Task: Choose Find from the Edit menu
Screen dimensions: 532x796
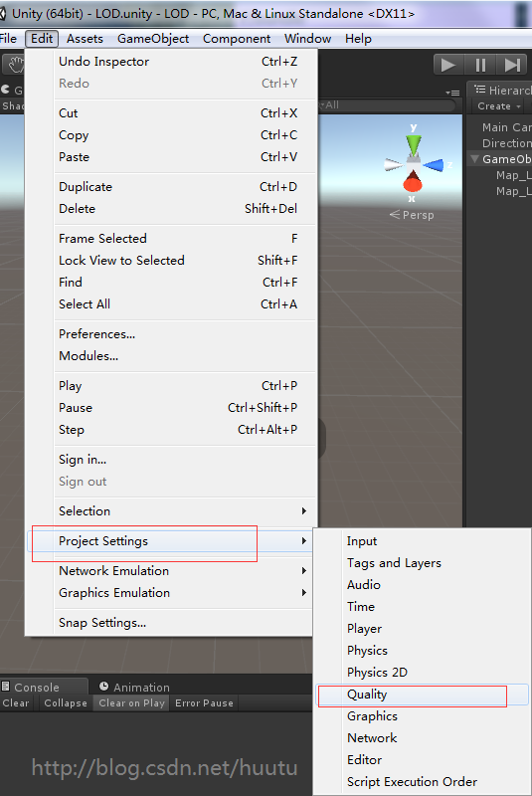Action: pos(170,283)
